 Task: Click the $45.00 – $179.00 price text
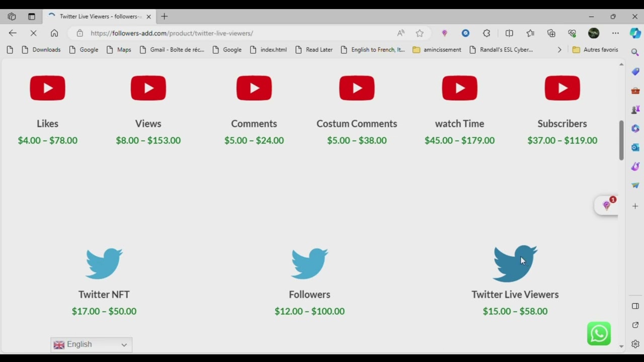click(459, 140)
